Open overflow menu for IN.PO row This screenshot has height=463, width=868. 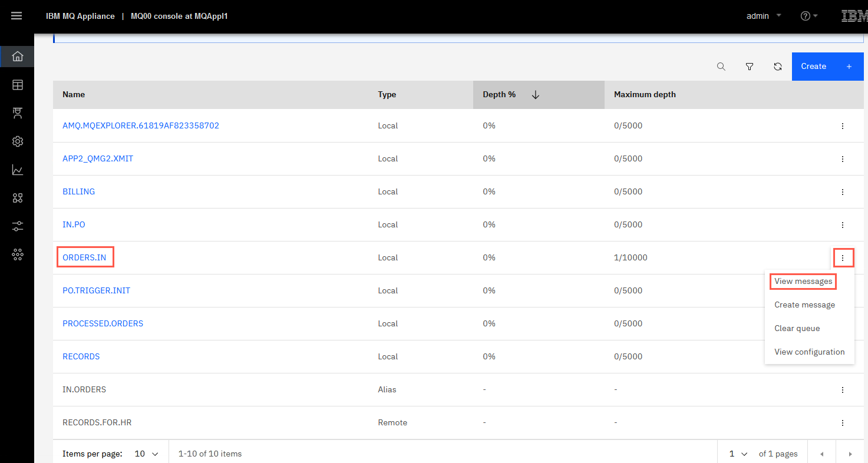pyautogui.click(x=843, y=225)
